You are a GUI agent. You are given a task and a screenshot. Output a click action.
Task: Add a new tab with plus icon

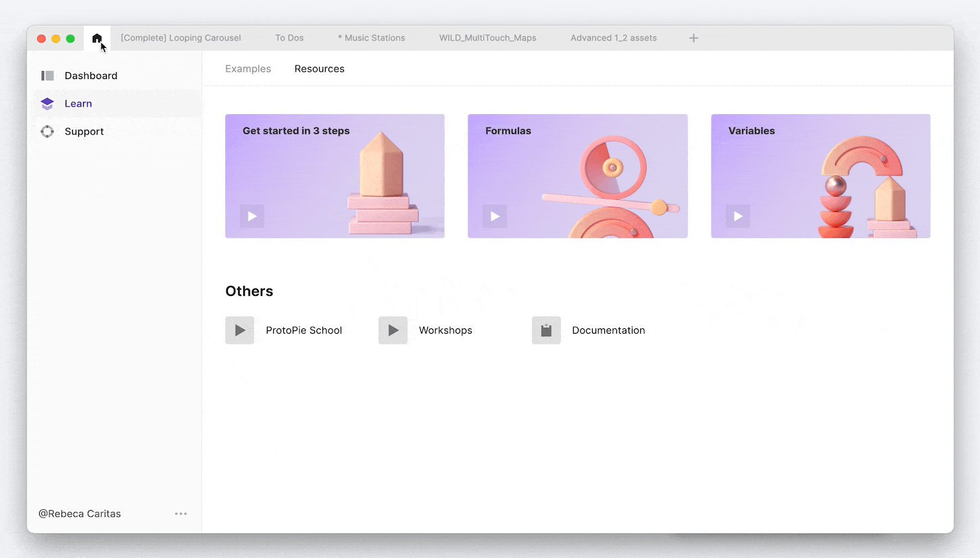tap(693, 38)
